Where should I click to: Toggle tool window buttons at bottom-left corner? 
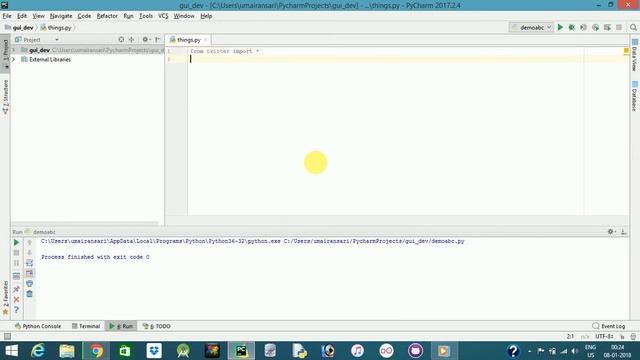click(7, 336)
